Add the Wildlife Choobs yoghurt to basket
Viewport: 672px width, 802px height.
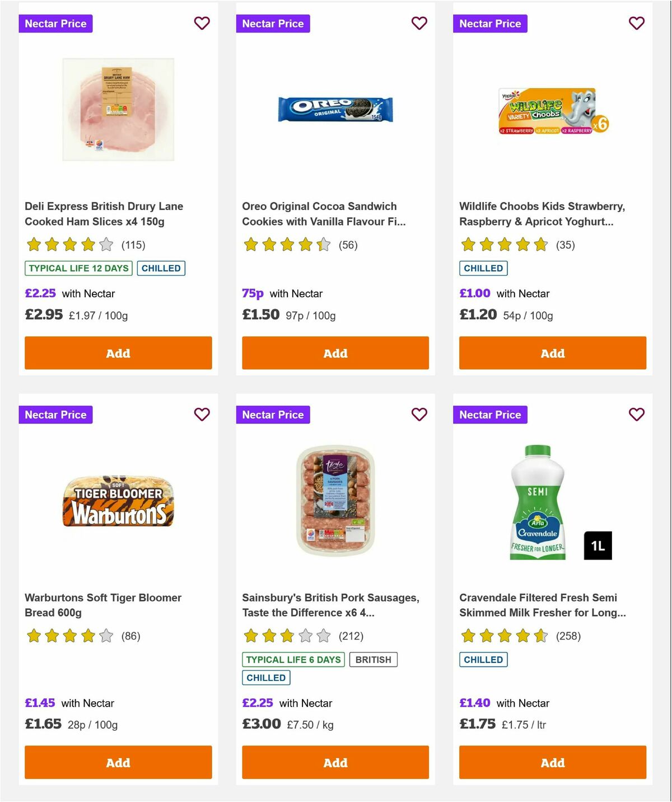[x=552, y=353]
